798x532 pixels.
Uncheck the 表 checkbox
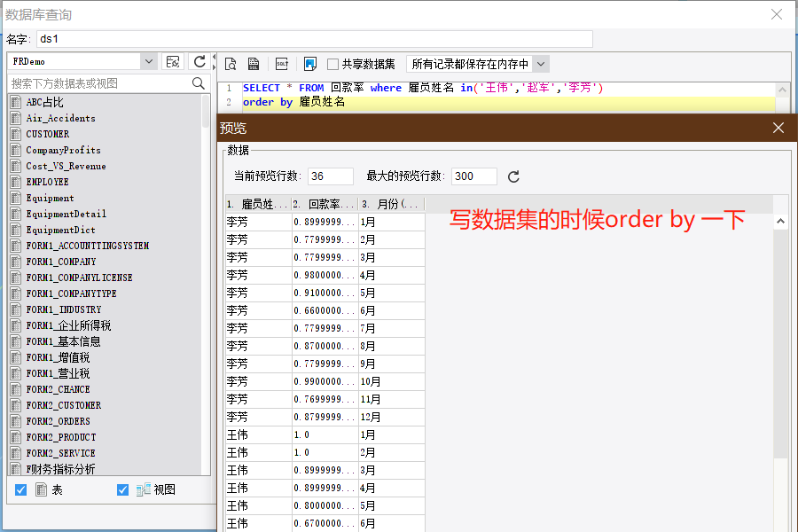tap(21, 489)
